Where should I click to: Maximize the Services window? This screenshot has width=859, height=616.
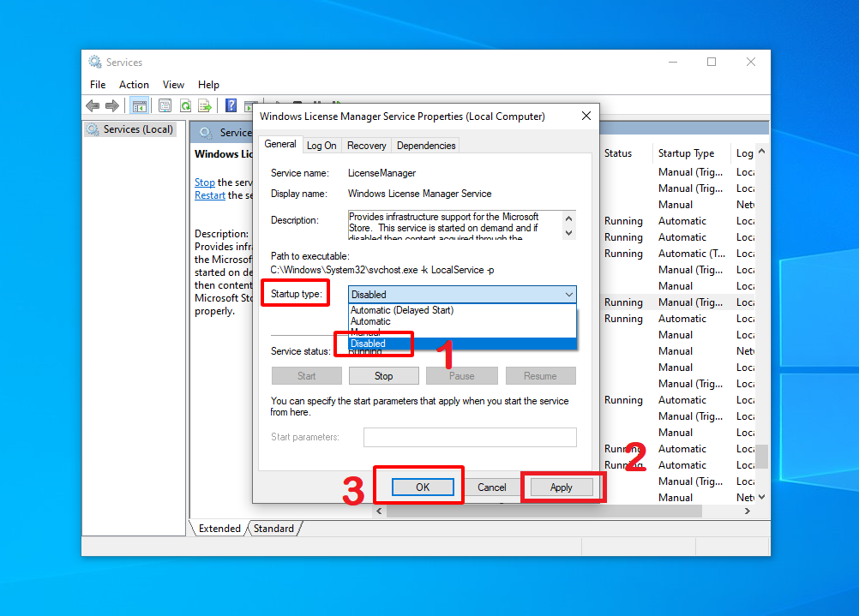point(711,62)
